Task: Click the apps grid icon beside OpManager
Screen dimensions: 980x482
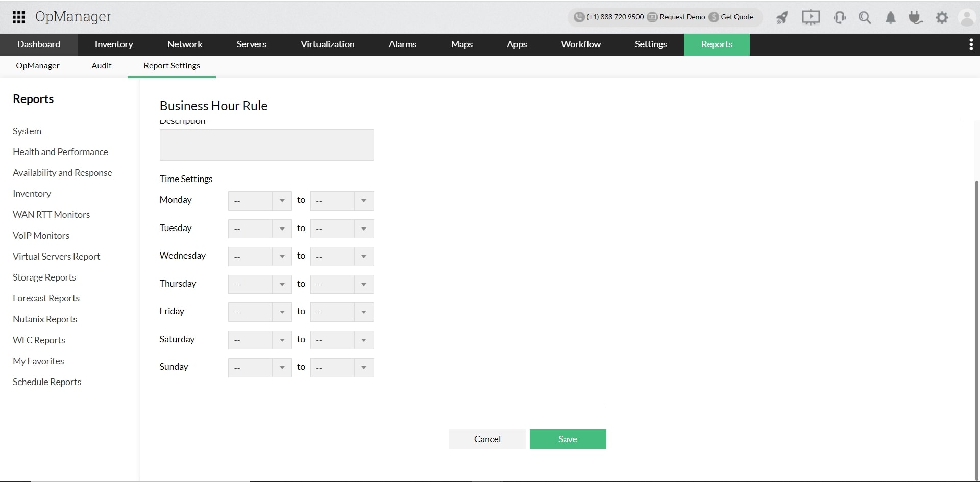Action: coord(18,17)
